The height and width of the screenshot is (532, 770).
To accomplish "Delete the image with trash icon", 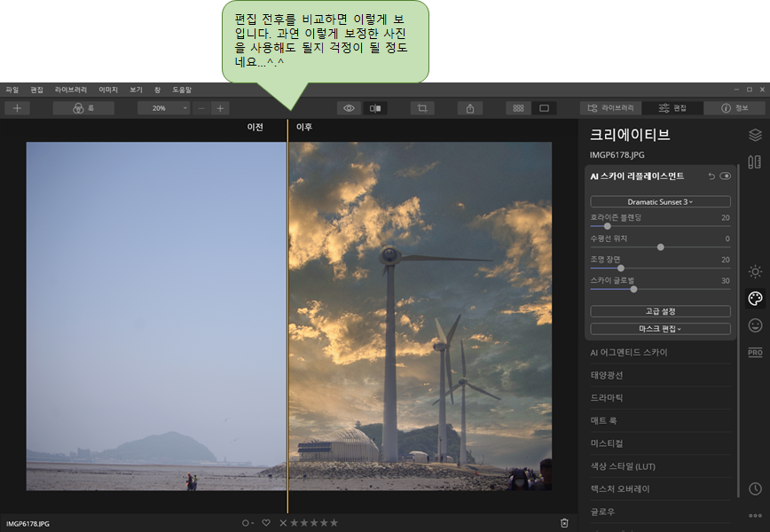I will tap(564, 523).
